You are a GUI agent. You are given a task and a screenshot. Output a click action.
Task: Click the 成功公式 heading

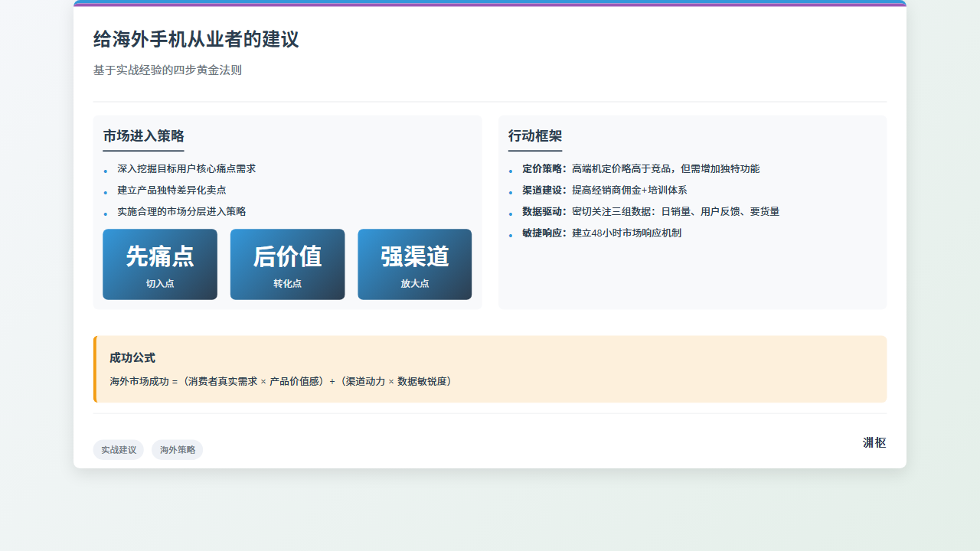pos(132,358)
